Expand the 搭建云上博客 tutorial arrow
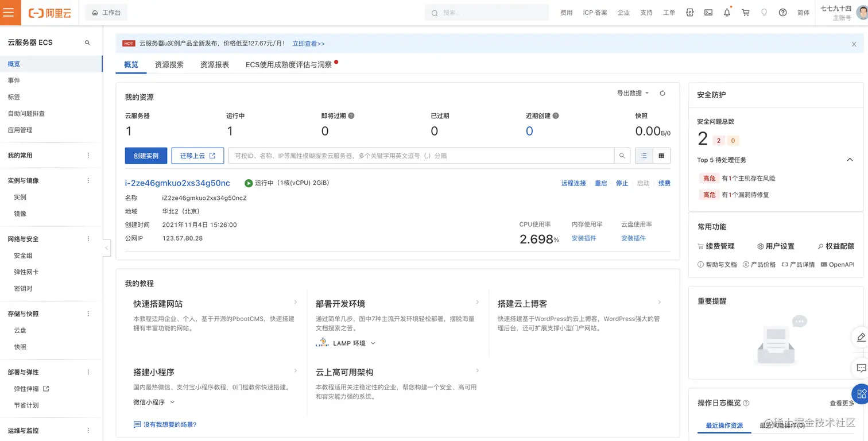The height and width of the screenshot is (441, 868). (x=660, y=302)
